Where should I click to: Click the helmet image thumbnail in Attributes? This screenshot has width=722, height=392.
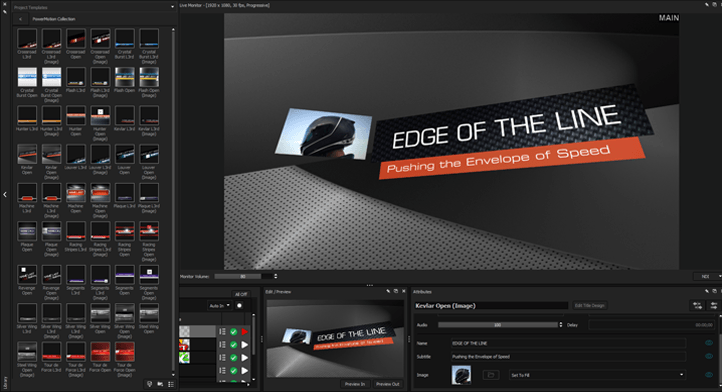click(461, 375)
